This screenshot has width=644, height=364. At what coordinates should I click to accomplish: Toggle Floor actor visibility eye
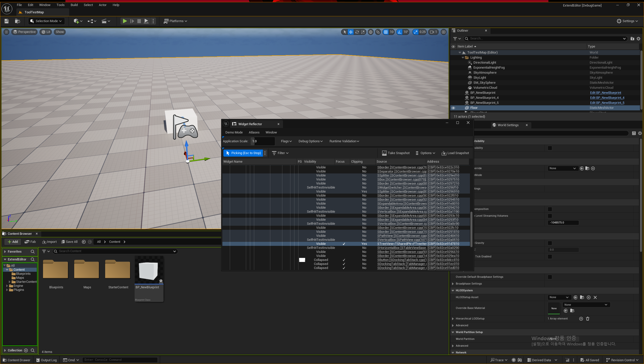point(453,108)
